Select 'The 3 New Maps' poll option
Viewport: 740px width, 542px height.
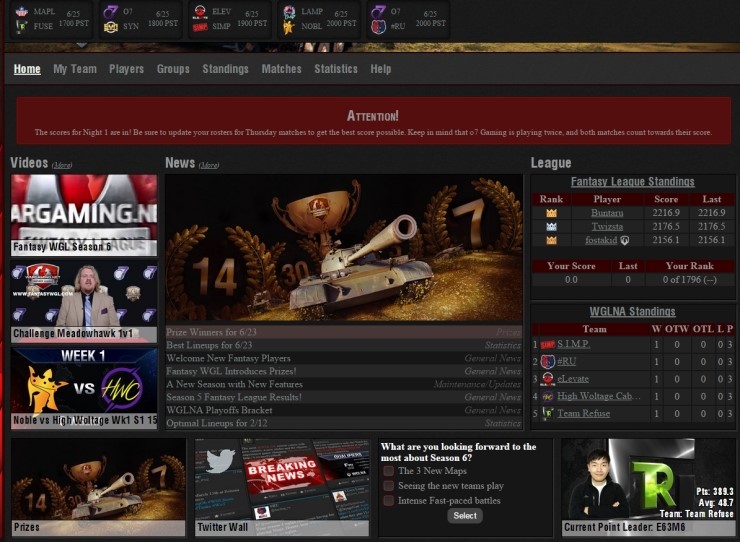pos(389,471)
